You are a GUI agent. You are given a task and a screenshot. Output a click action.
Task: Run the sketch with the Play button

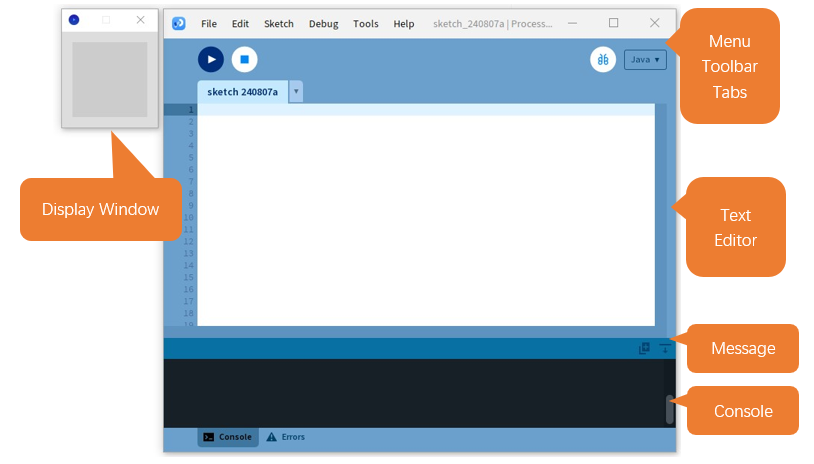tap(211, 60)
